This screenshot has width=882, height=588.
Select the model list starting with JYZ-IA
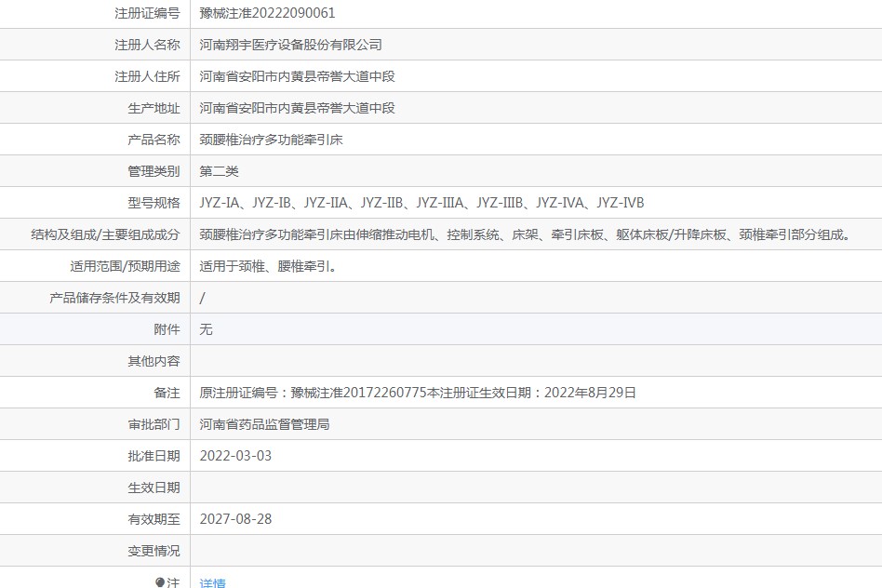tap(421, 203)
